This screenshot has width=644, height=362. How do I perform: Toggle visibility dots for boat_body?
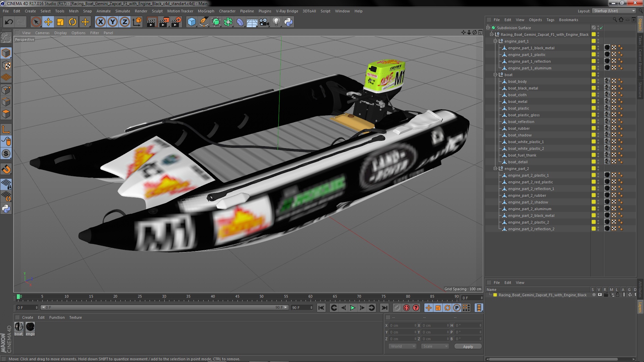point(598,81)
